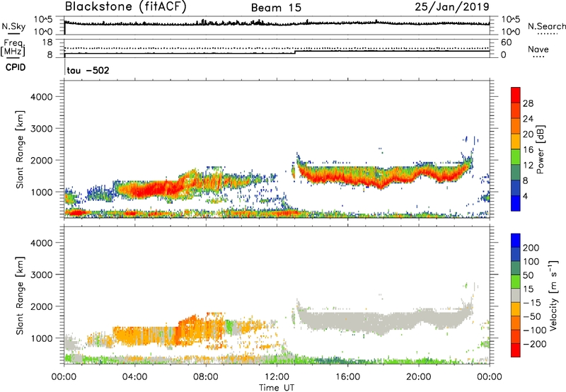
Task: Click the CPID marker line beside "tau -502"
Action: click(x=65, y=68)
